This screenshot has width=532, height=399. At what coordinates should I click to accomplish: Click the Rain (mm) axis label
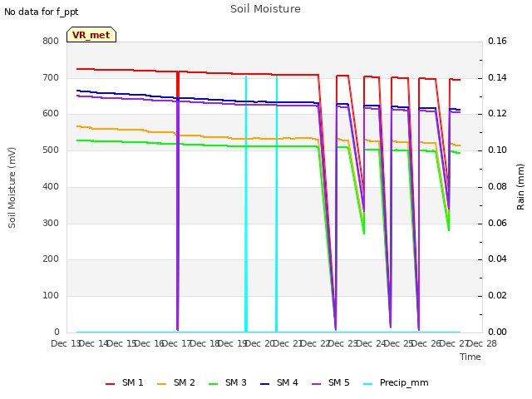[520, 187]
